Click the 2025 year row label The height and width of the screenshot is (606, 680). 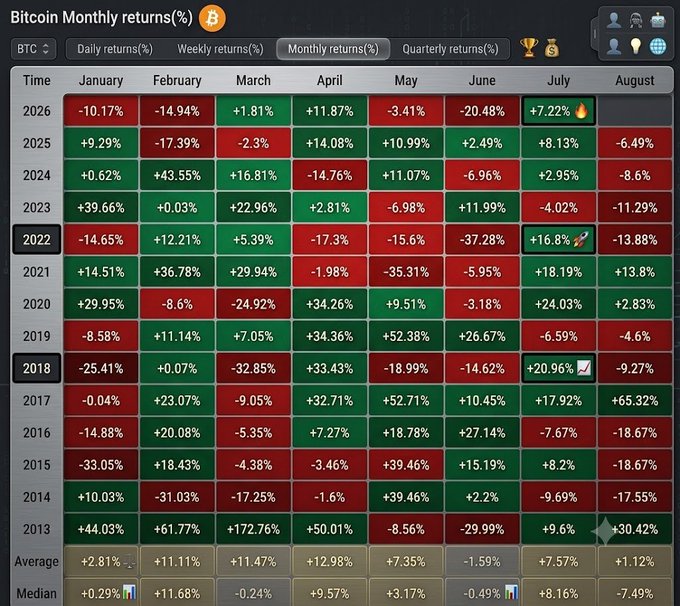[x=37, y=143]
